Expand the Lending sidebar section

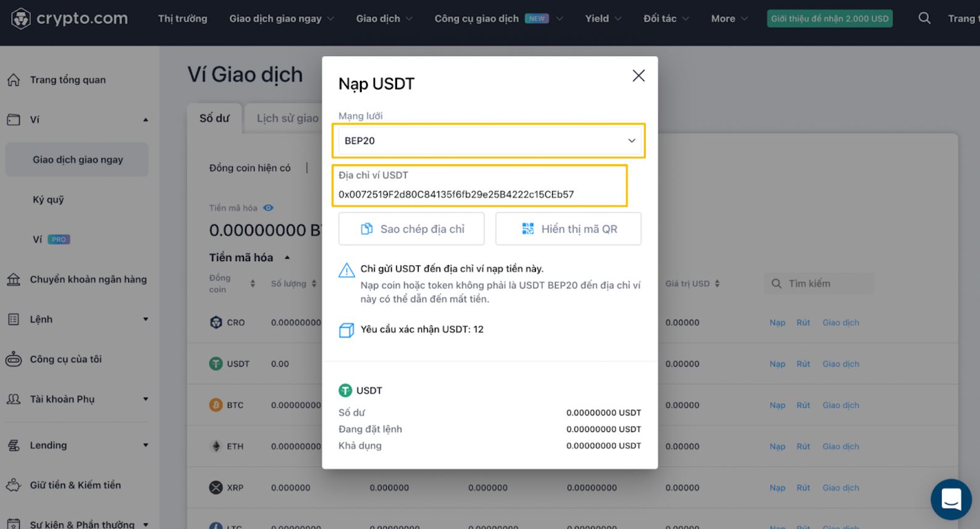[146, 445]
